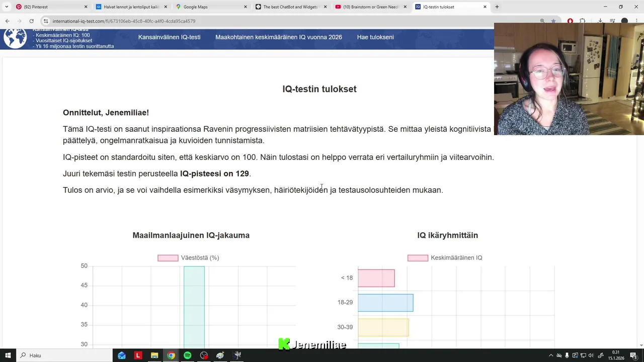This screenshot has height=362, width=644.
Task: Reload the current page
Action: (x=31, y=21)
